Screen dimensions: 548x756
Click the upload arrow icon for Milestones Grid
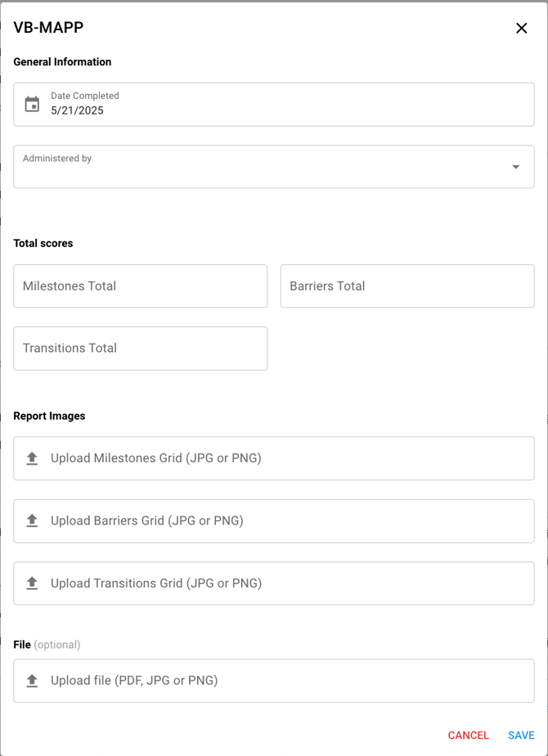tap(33, 458)
